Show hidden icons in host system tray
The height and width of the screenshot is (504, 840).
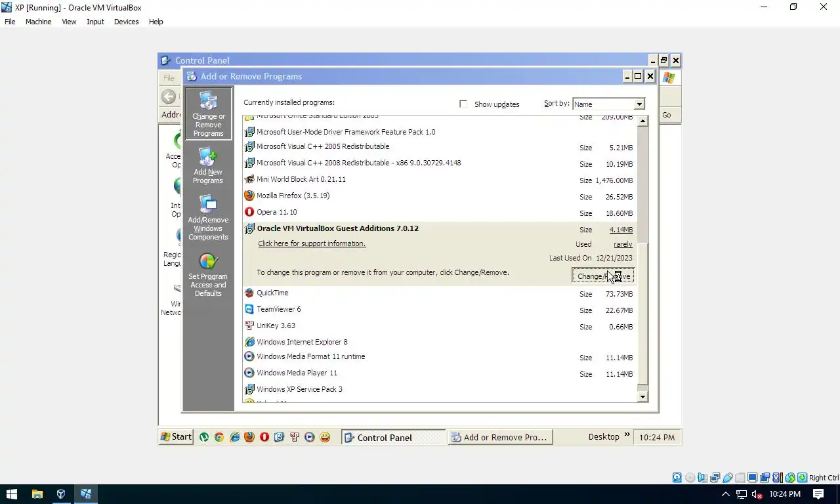[725, 494]
